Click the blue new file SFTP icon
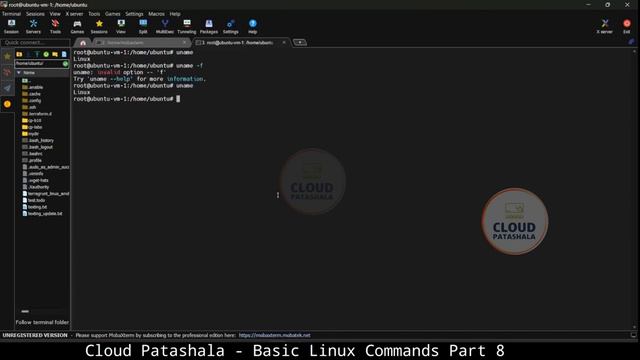The image size is (640, 360). (x=64, y=54)
